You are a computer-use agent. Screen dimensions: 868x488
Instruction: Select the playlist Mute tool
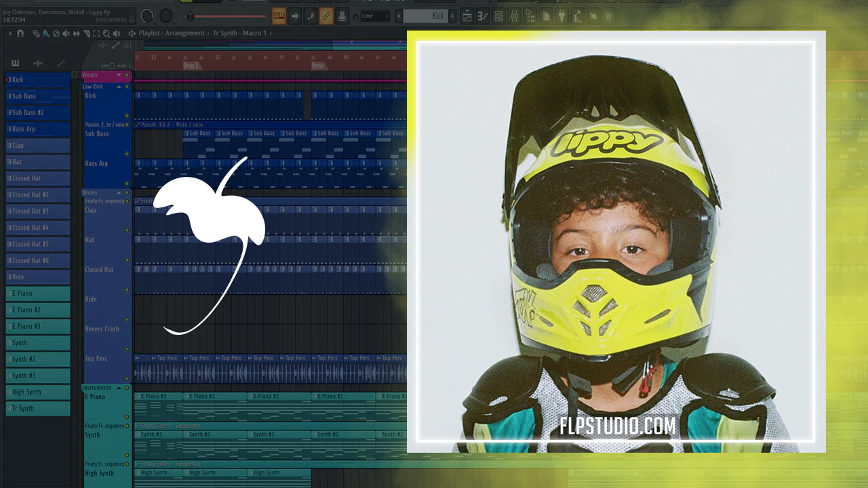click(x=66, y=33)
